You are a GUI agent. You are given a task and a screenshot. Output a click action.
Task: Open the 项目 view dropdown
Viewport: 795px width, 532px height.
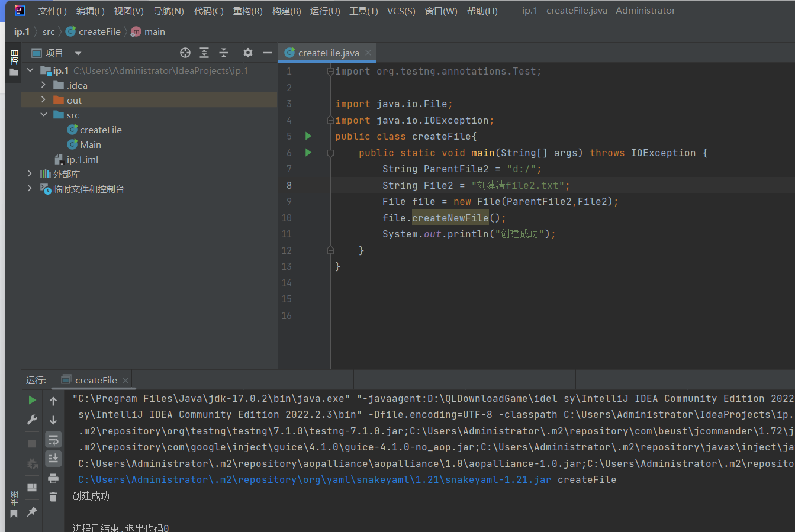[78, 53]
